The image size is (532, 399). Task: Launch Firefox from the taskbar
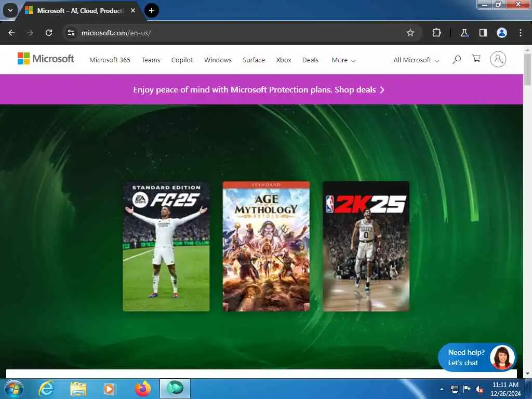[143, 389]
